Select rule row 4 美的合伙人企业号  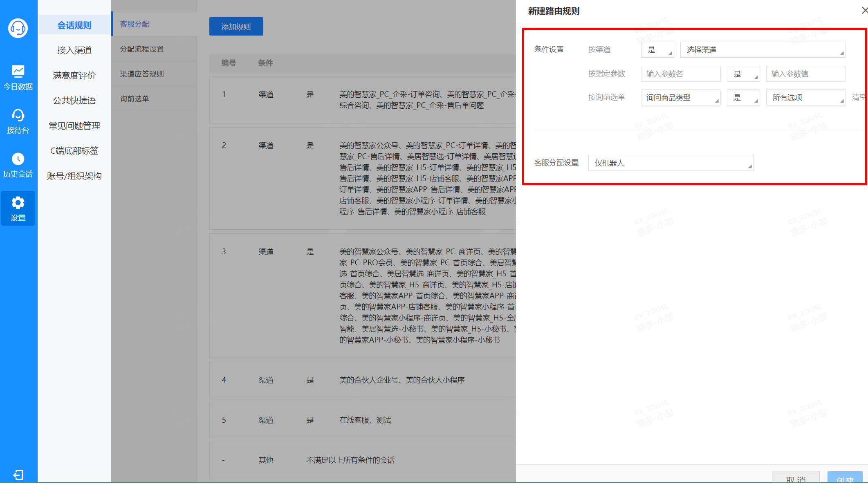(x=363, y=380)
